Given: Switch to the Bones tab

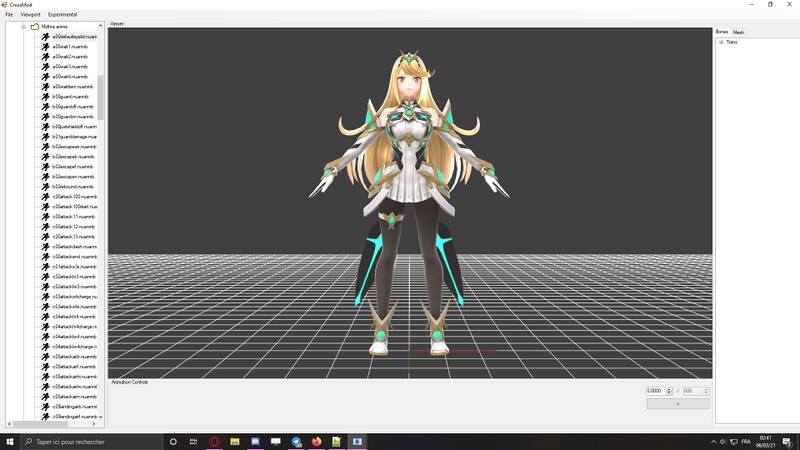Looking at the screenshot, I should coord(722,32).
